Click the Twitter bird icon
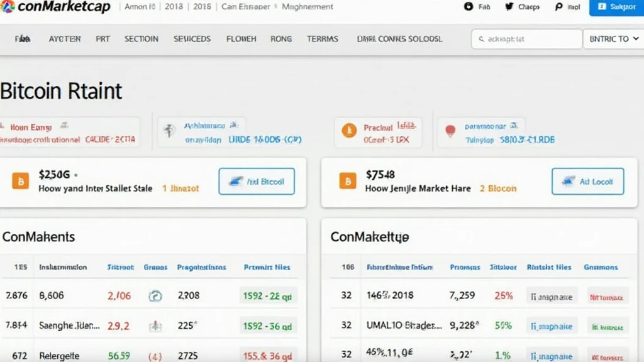Viewport: 644px width, 362px height. pos(509,7)
